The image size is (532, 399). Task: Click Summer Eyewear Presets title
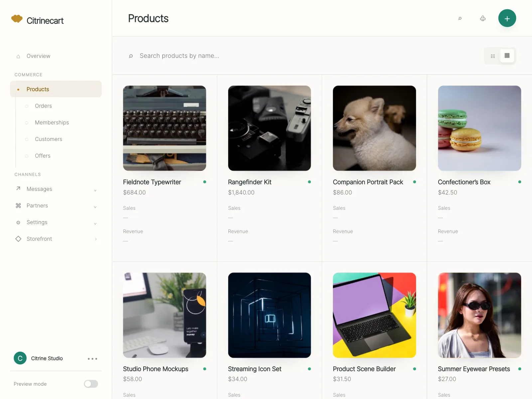[474, 369]
